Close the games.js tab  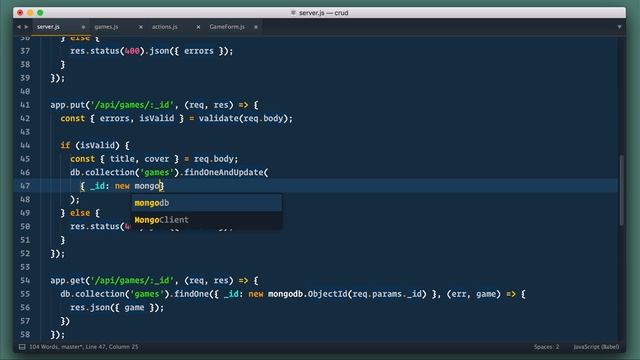click(x=140, y=27)
